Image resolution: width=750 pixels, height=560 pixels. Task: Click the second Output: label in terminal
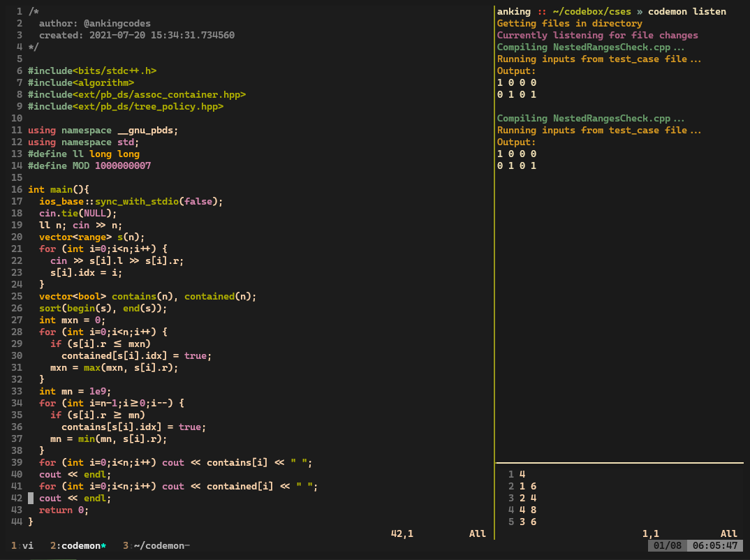pyautogui.click(x=516, y=142)
